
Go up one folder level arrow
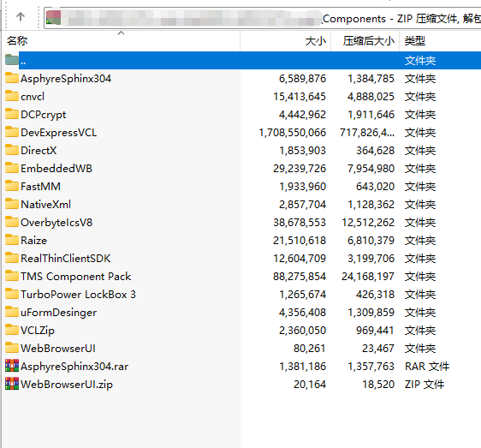click(21, 16)
